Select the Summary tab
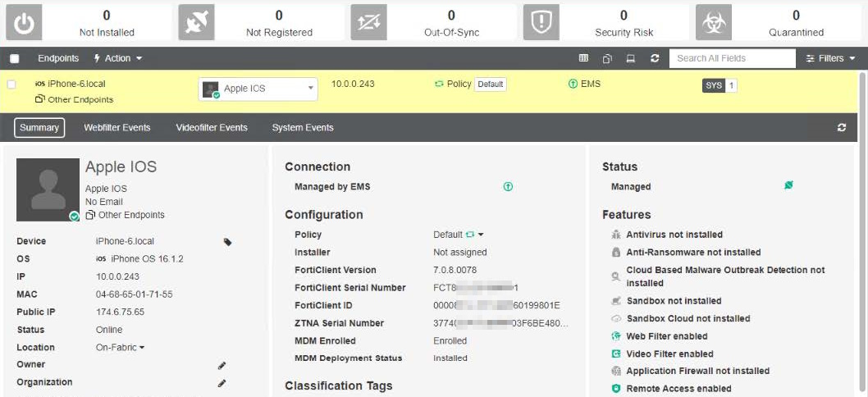 (39, 127)
